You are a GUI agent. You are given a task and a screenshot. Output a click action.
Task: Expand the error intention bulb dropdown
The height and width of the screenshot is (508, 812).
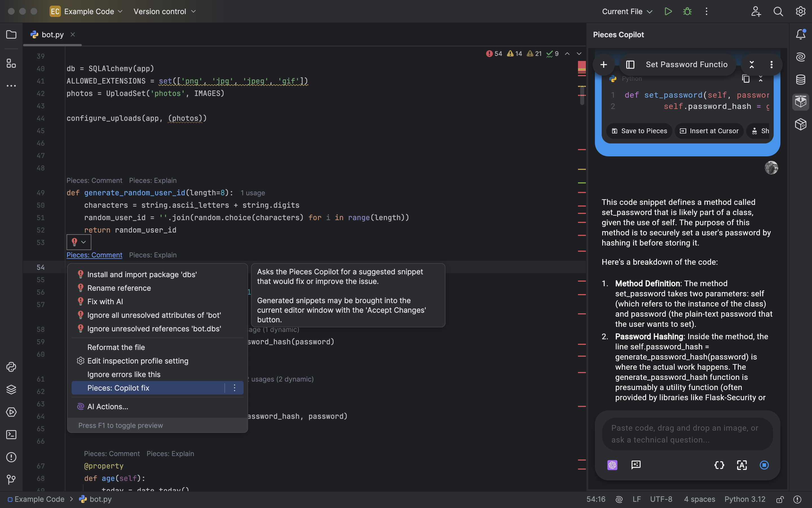pos(79,242)
